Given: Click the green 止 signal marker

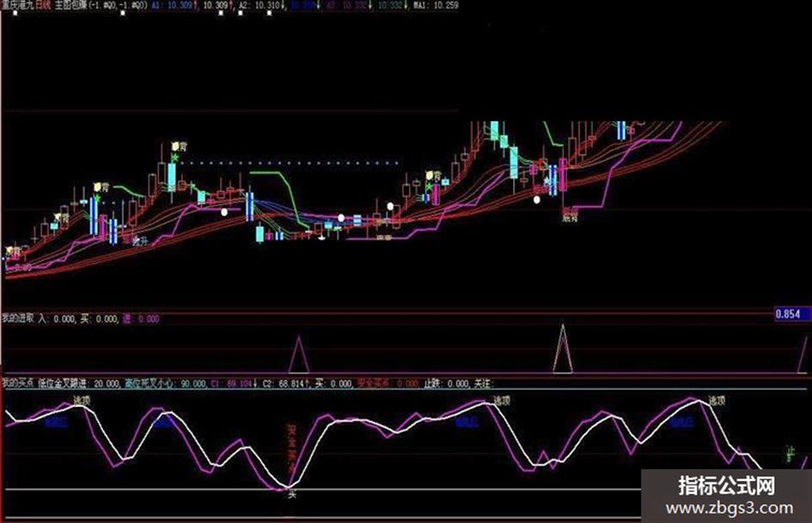Looking at the screenshot, I should (790, 453).
